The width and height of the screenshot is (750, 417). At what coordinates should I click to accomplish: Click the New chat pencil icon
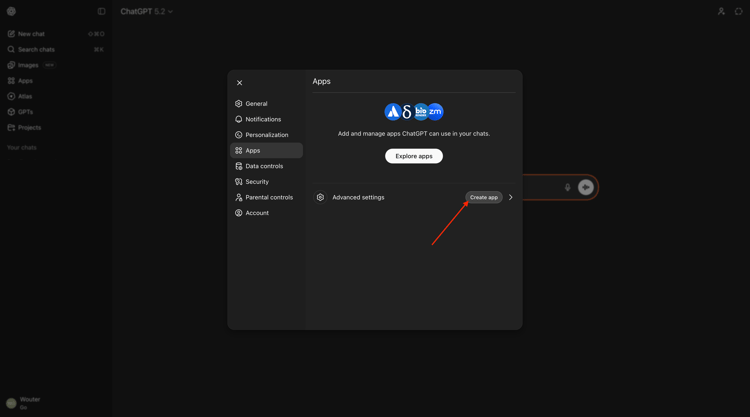click(11, 34)
